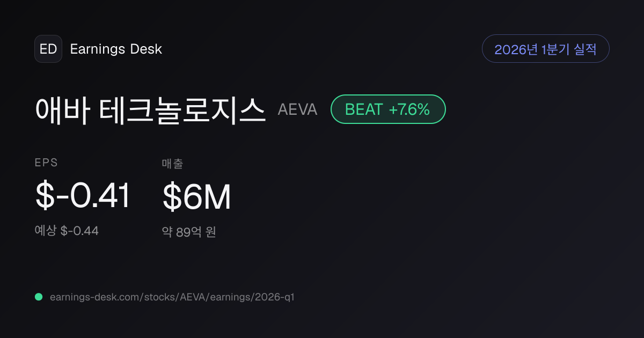Click the 매출 revenue label

172,164
